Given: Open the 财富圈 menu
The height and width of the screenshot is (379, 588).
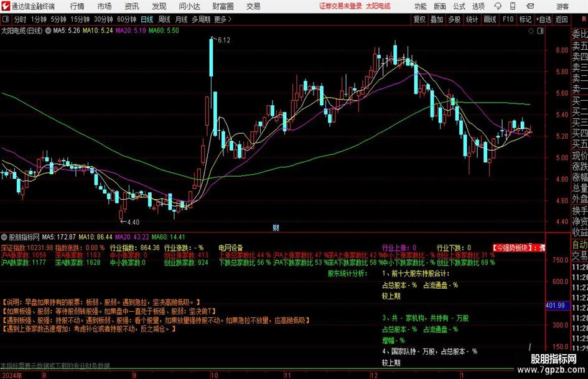Looking at the screenshot, I should point(223,6).
